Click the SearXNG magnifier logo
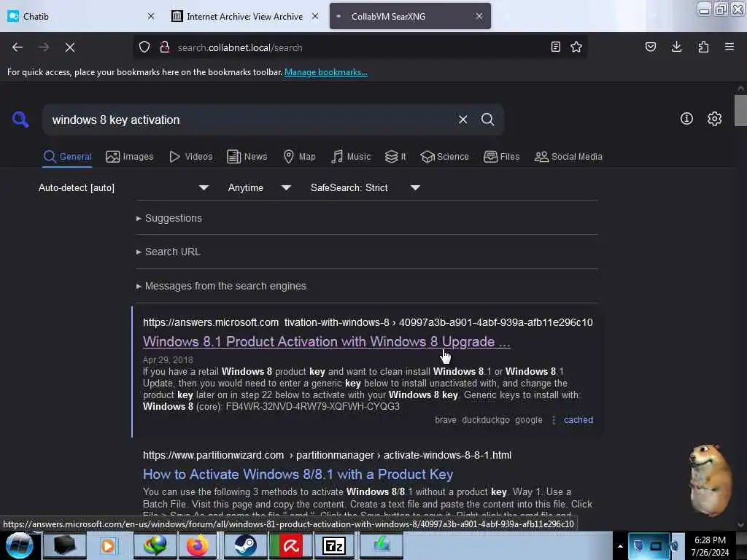The height and width of the screenshot is (560, 747). click(x=20, y=119)
